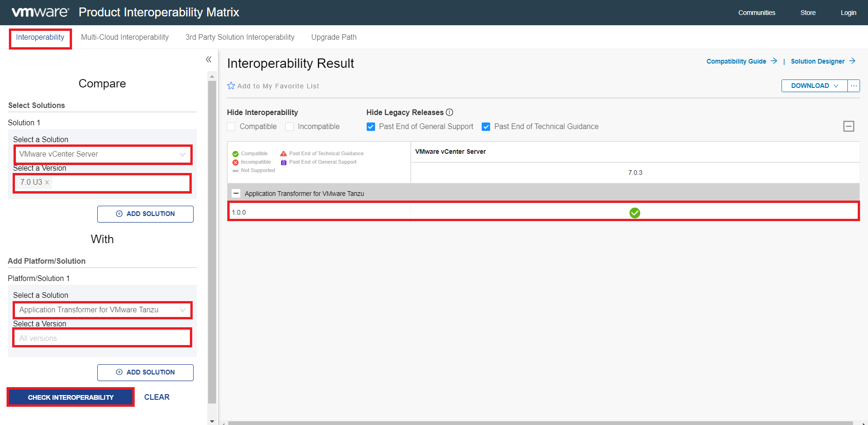This screenshot has width=868, height=425.
Task: Enable the Compatible filter checkbox
Action: (231, 126)
